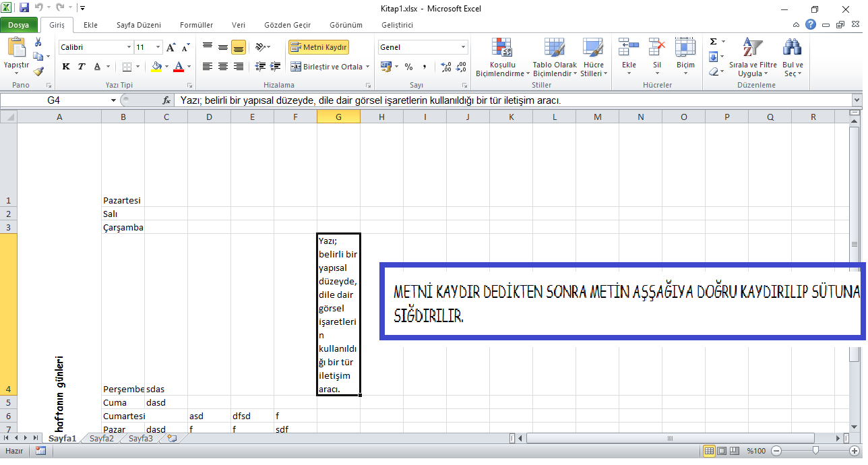Select the Sayfa2 sheet tab

(102, 438)
